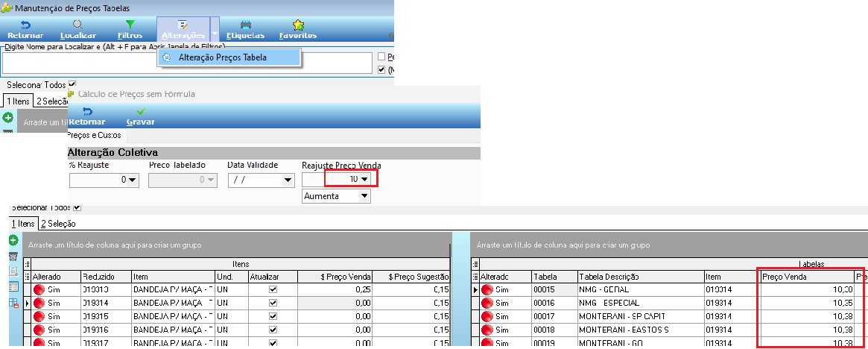Click Retornar in Cálculo de Preços window
Screen dimensions: 868x349
(x=86, y=116)
